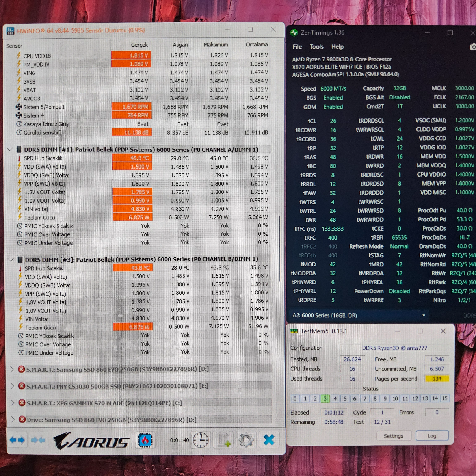476x476 pixels.
Task: Open the File menu in ZenTimings
Action: [x=297, y=47]
